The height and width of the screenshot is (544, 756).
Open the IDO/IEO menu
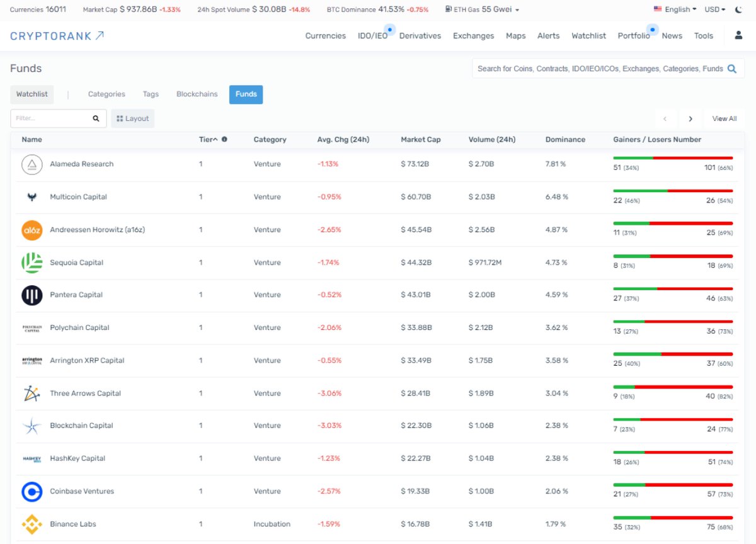point(373,36)
